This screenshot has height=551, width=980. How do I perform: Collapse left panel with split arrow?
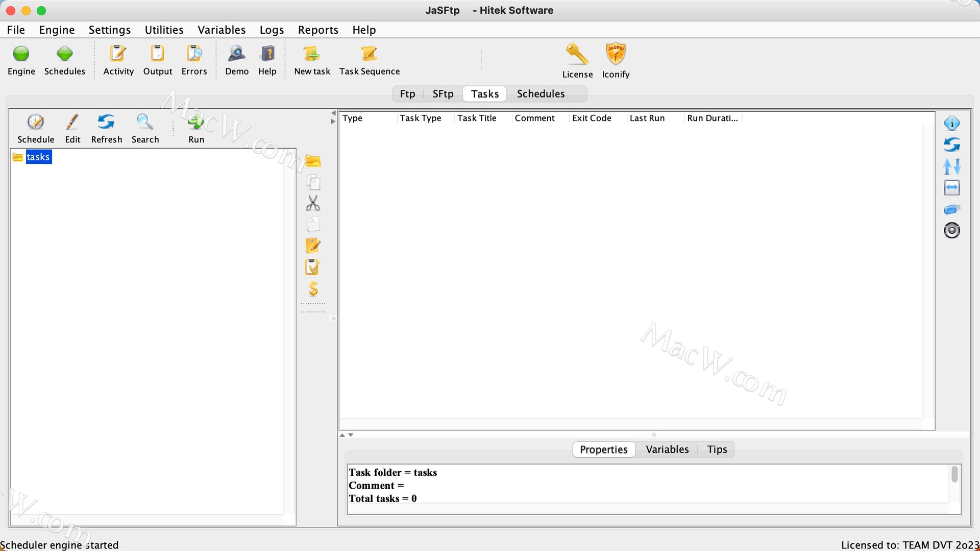[333, 113]
